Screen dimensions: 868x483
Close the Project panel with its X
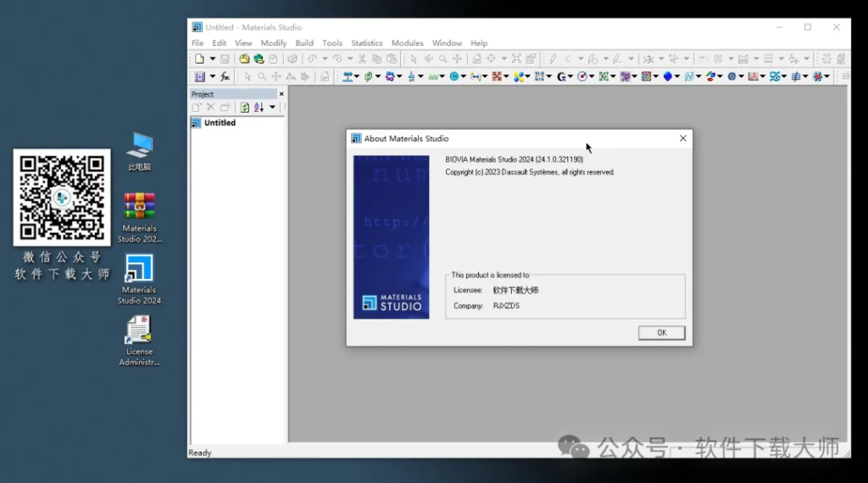pos(281,94)
